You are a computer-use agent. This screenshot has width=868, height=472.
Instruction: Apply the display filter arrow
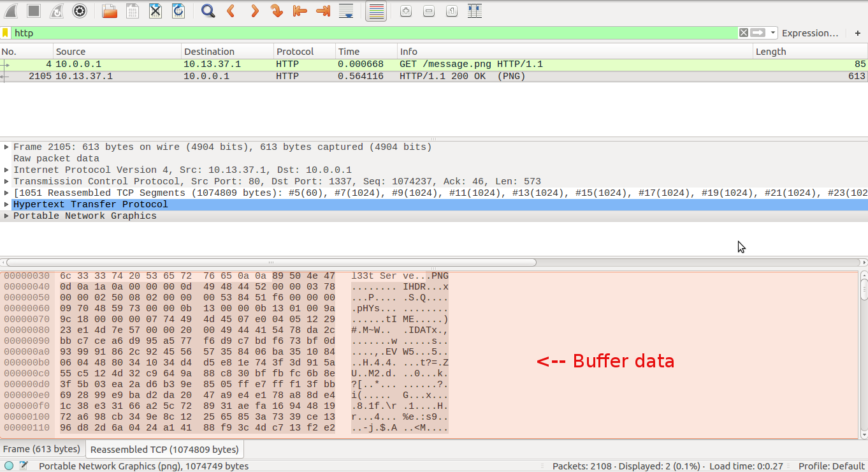click(x=758, y=33)
